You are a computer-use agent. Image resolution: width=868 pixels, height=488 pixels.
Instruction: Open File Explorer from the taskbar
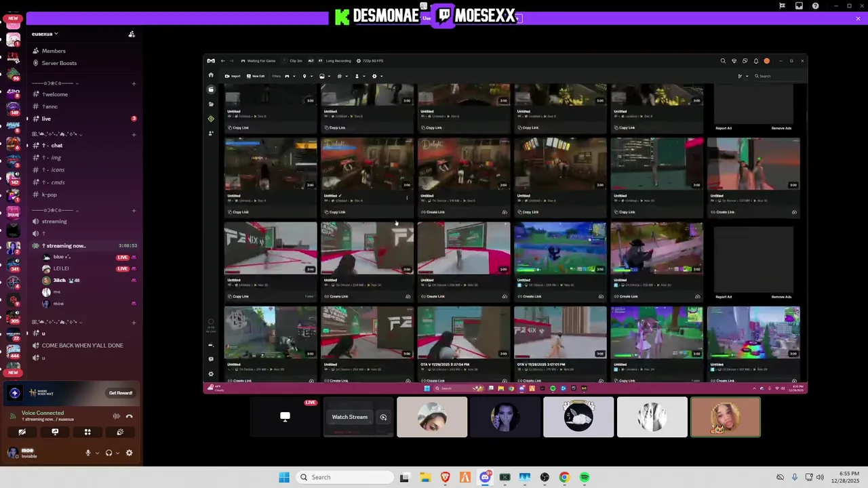pyautogui.click(x=425, y=477)
